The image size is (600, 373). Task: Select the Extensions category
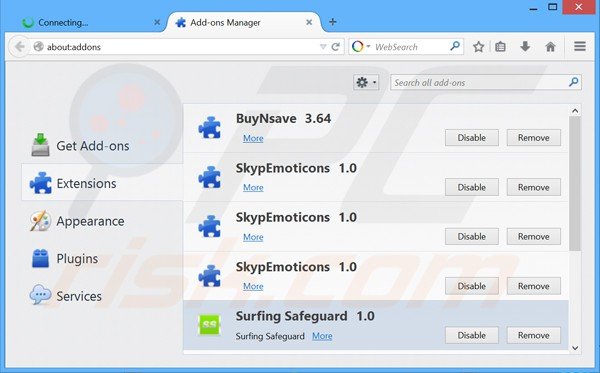[102, 183]
